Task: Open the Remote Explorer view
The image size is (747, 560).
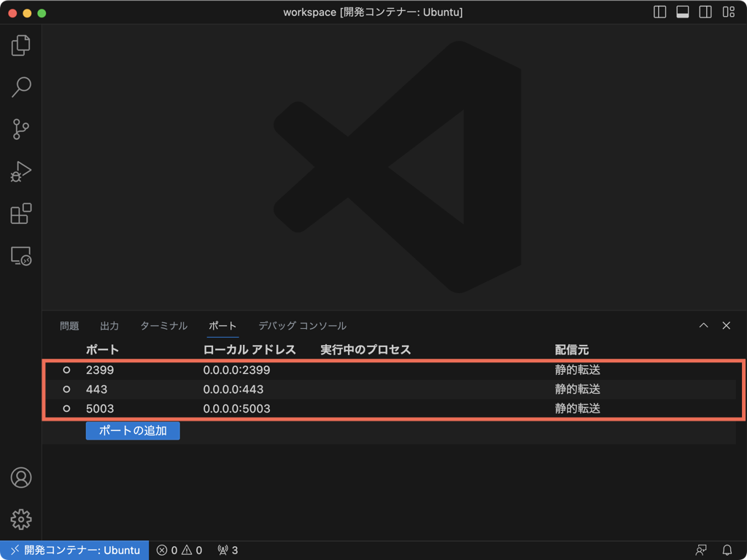Action: tap(21, 256)
